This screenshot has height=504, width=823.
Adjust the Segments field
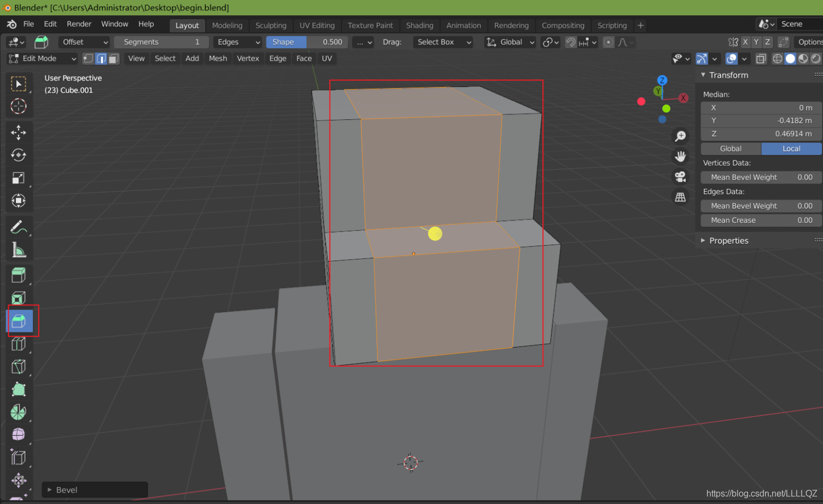[161, 42]
